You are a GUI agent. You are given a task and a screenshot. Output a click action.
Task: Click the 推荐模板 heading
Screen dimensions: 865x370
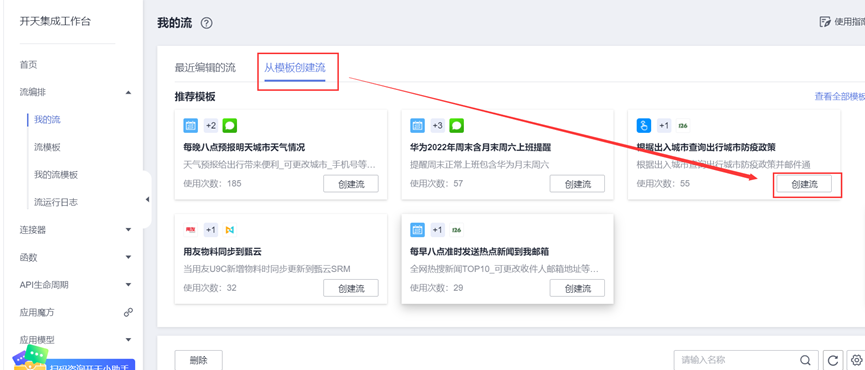[195, 96]
